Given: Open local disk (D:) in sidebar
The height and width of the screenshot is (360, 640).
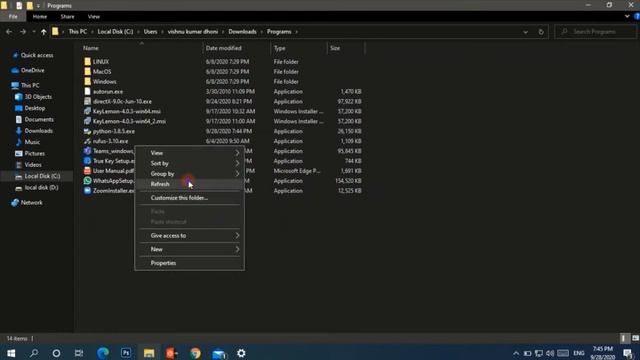Looking at the screenshot, I should click(41, 188).
